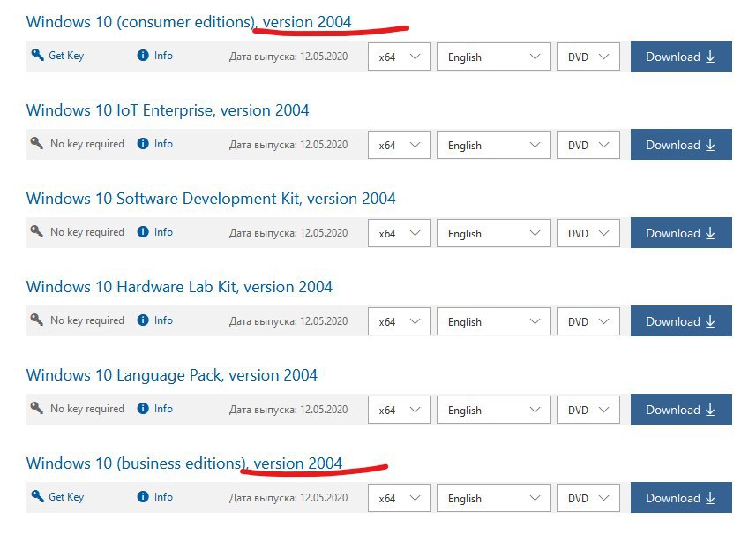
Task: Click Get Key for consumer editions
Action: (66, 56)
